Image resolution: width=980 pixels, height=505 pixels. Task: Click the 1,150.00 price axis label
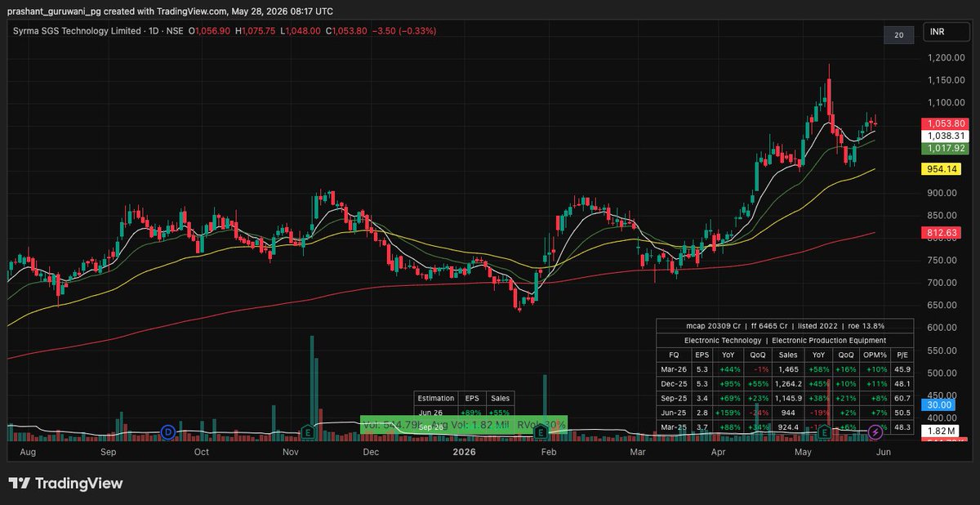(947, 80)
